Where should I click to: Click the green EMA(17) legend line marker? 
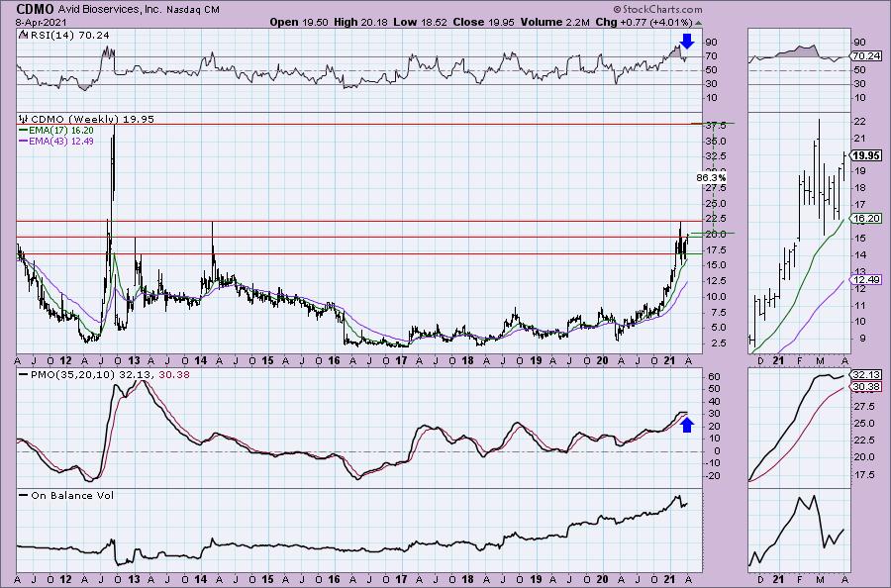[x=24, y=130]
